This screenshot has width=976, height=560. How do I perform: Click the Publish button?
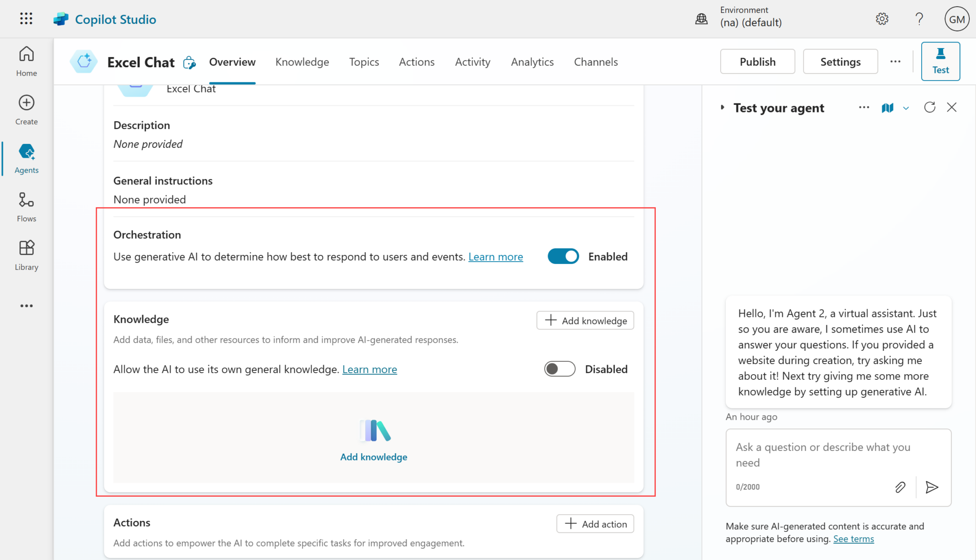pos(757,61)
